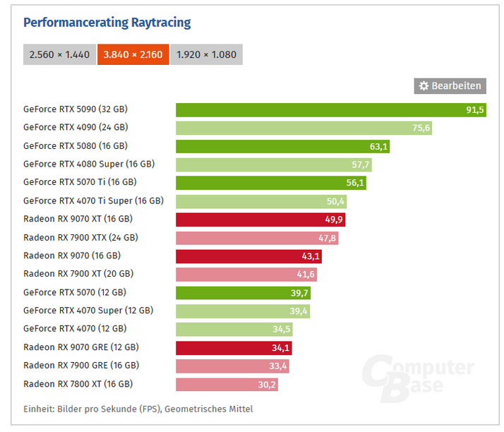The width and height of the screenshot is (504, 432).
Task: Click the GeForce RTX 5070 (12 GB) bar
Action: 243,292
